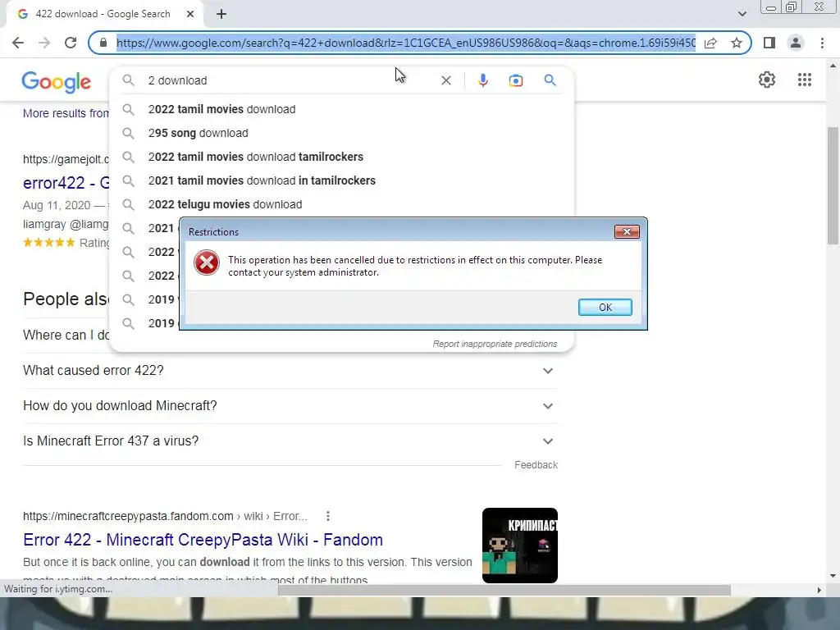This screenshot has height=630, width=840.
Task: Click in the Google search input field
Action: (290, 80)
